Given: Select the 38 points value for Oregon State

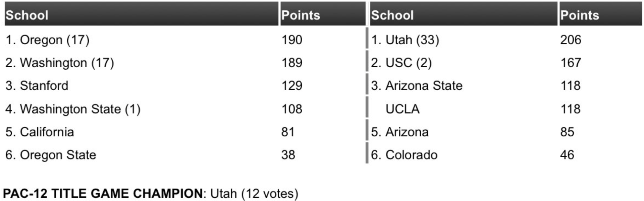Looking at the screenshot, I should 288,155.
